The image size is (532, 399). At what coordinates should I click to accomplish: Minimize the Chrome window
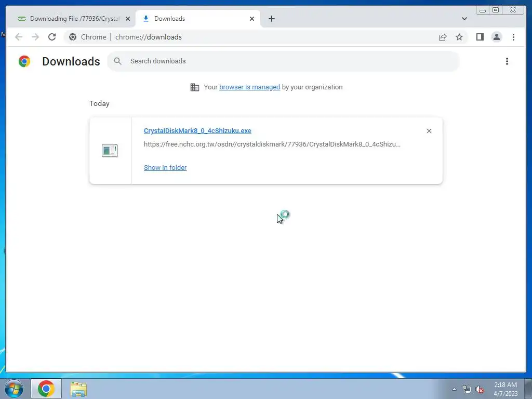pos(483,10)
